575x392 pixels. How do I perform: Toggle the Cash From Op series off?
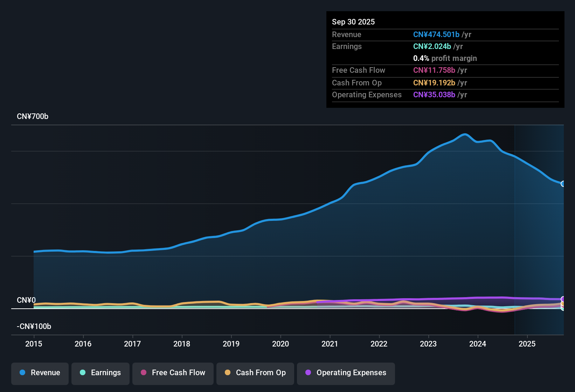255,373
